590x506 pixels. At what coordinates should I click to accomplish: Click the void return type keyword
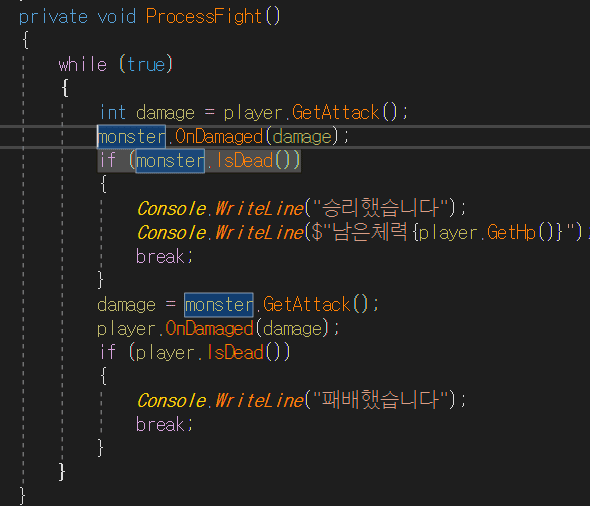point(117,17)
